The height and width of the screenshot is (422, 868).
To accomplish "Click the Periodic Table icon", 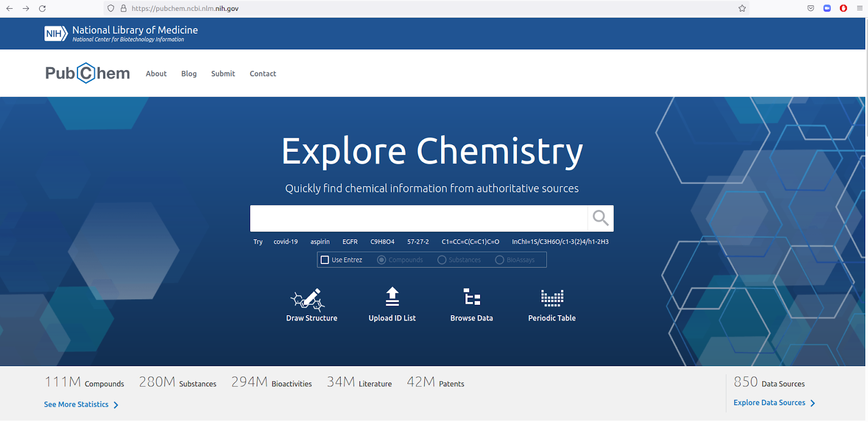I will (552, 298).
